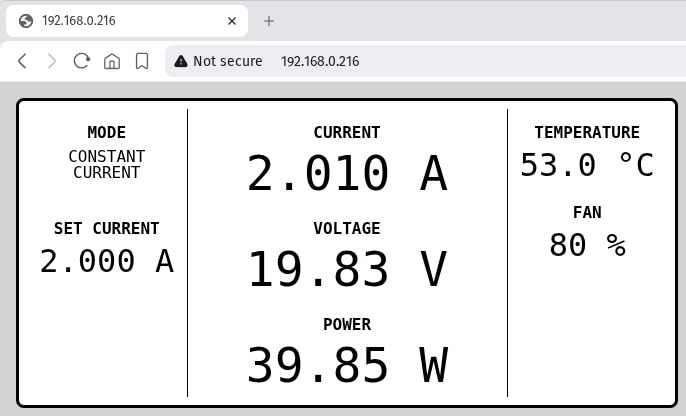686x416 pixels.
Task: Click the Not secure warning triangle icon
Action: click(180, 61)
